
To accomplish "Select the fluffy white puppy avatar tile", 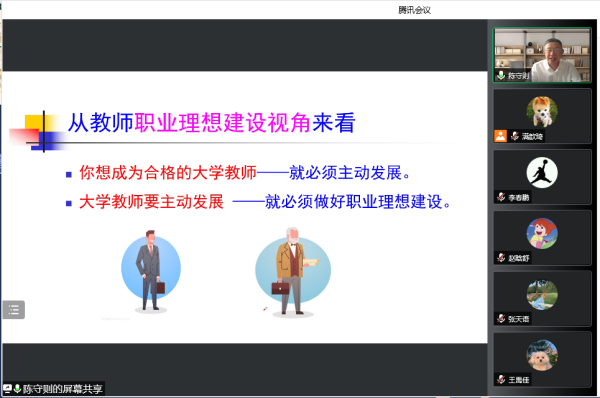I will tap(542, 359).
